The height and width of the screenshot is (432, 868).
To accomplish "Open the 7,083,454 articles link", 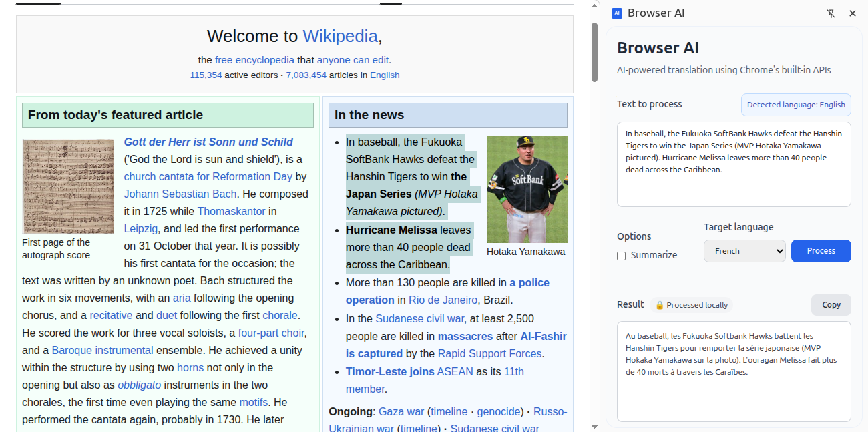I will (306, 75).
